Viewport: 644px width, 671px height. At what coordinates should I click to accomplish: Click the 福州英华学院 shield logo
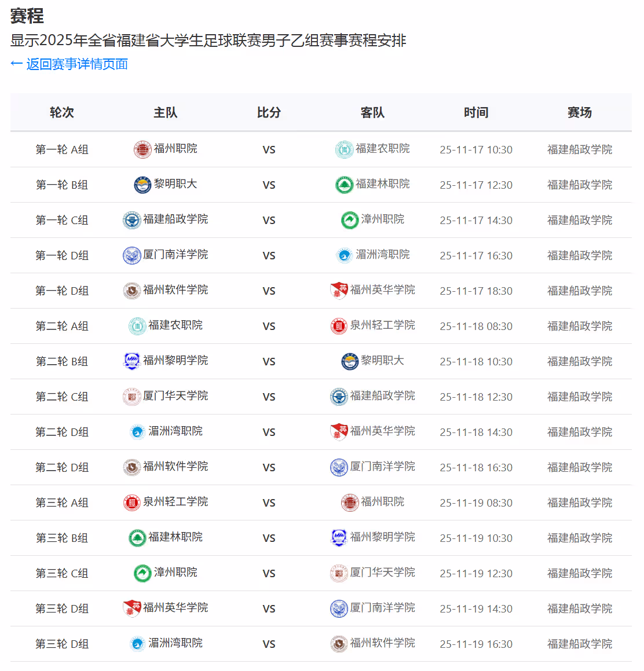[340, 290]
